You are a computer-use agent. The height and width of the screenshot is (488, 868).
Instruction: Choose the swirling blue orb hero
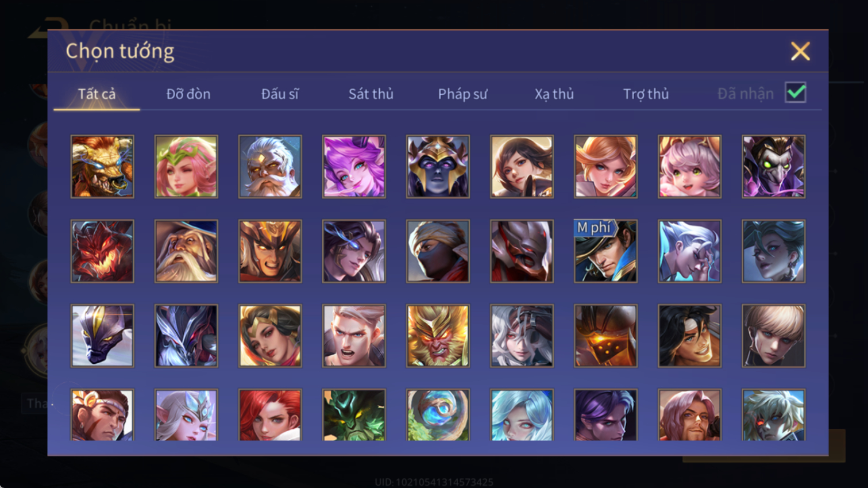pos(438,415)
